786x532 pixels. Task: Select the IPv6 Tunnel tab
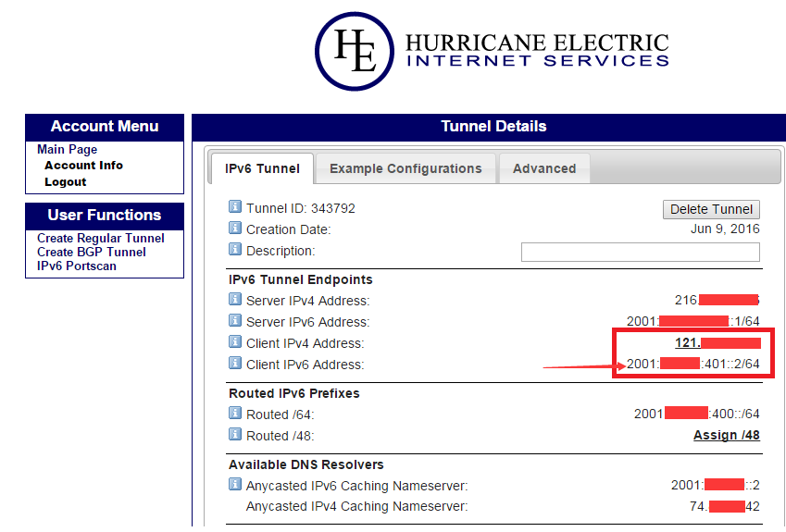coord(262,168)
